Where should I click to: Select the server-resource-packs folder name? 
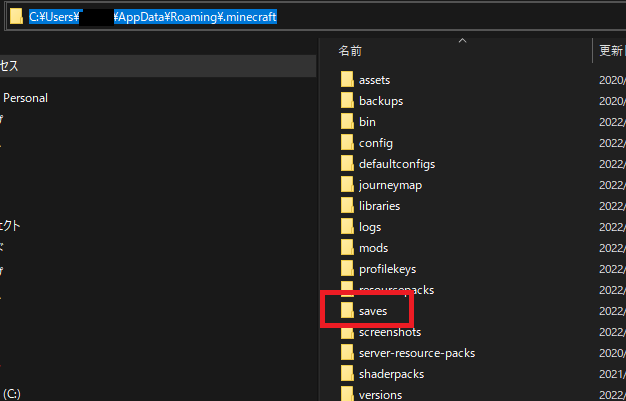(x=417, y=353)
